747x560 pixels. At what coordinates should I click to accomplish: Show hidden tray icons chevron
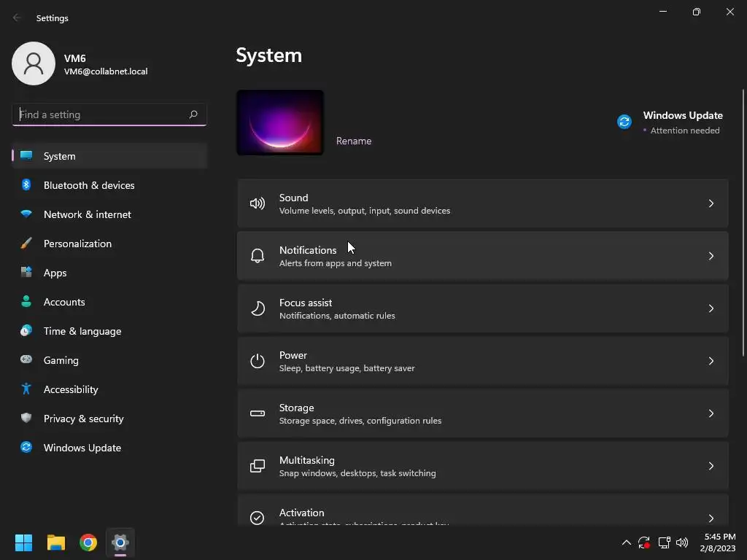tap(626, 542)
